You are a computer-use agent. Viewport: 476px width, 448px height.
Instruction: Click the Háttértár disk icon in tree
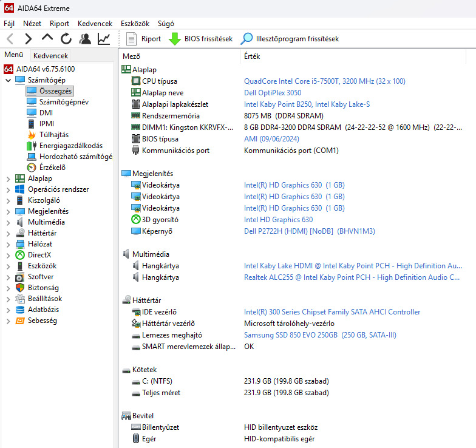click(20, 233)
